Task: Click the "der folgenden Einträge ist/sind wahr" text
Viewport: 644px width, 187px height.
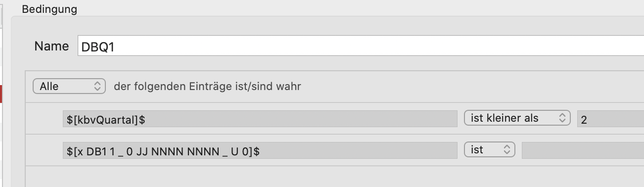Action: coord(207,87)
